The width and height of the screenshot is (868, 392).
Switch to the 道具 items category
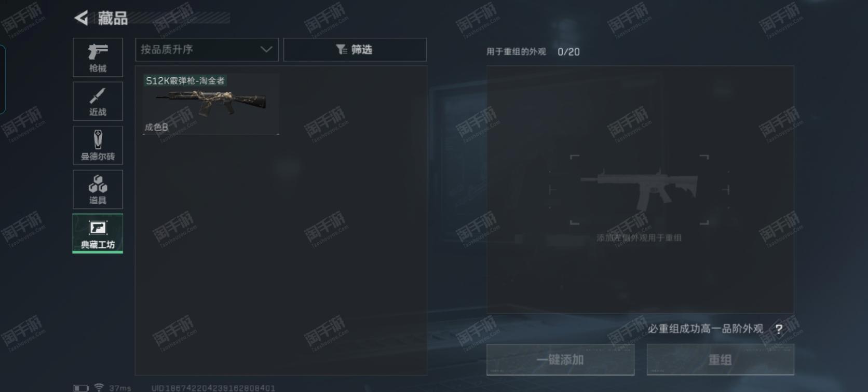(x=98, y=189)
